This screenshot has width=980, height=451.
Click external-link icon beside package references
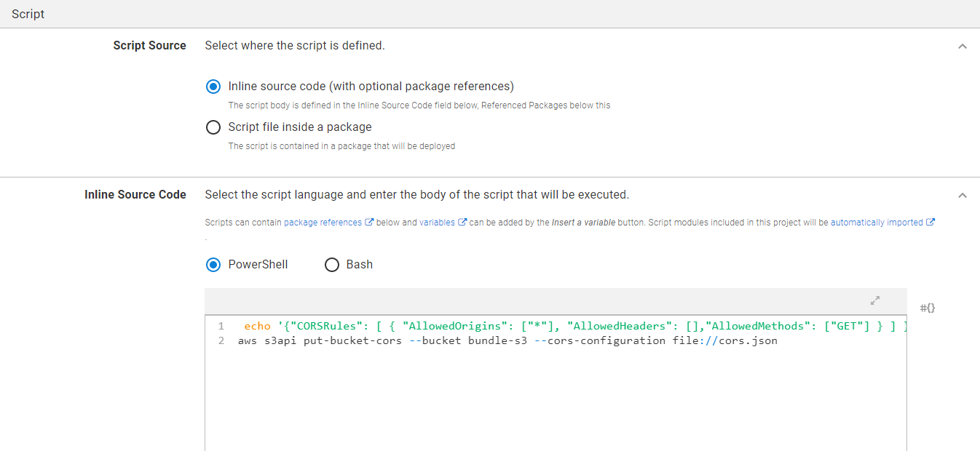point(369,223)
